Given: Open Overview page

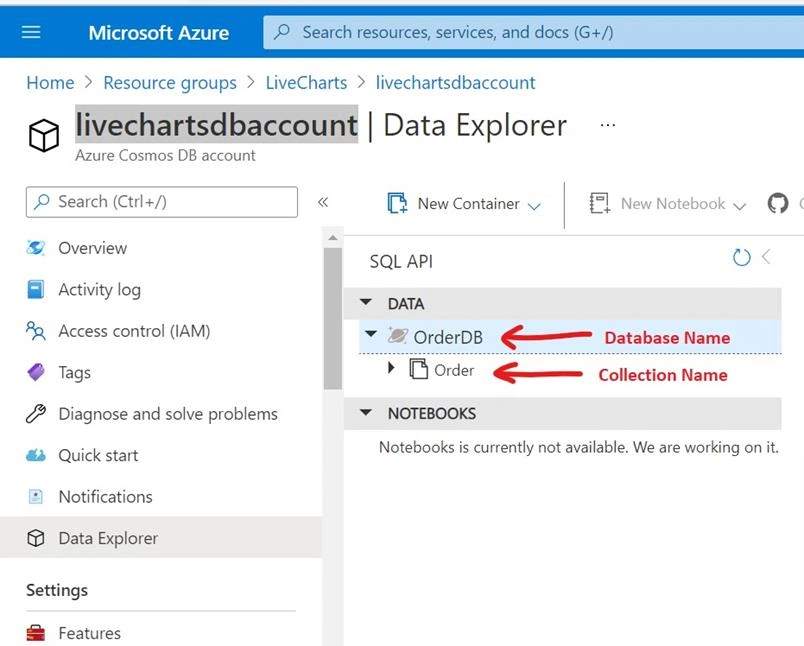Looking at the screenshot, I should [92, 248].
